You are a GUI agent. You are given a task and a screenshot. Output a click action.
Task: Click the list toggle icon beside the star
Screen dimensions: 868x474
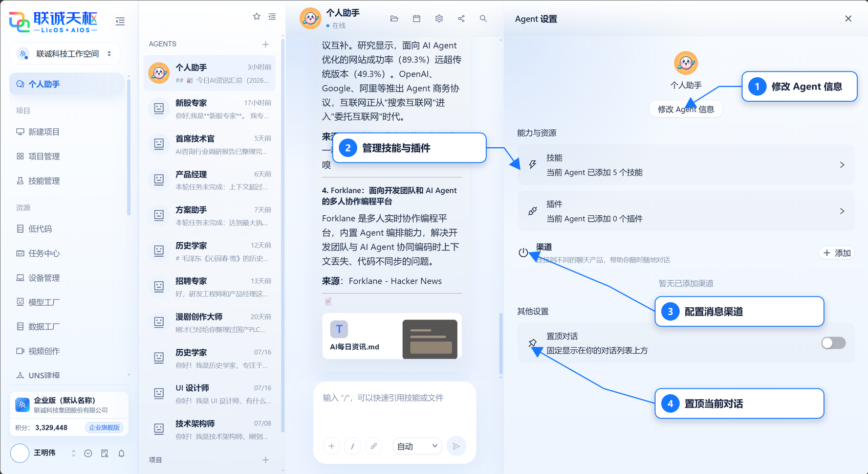coord(272,16)
